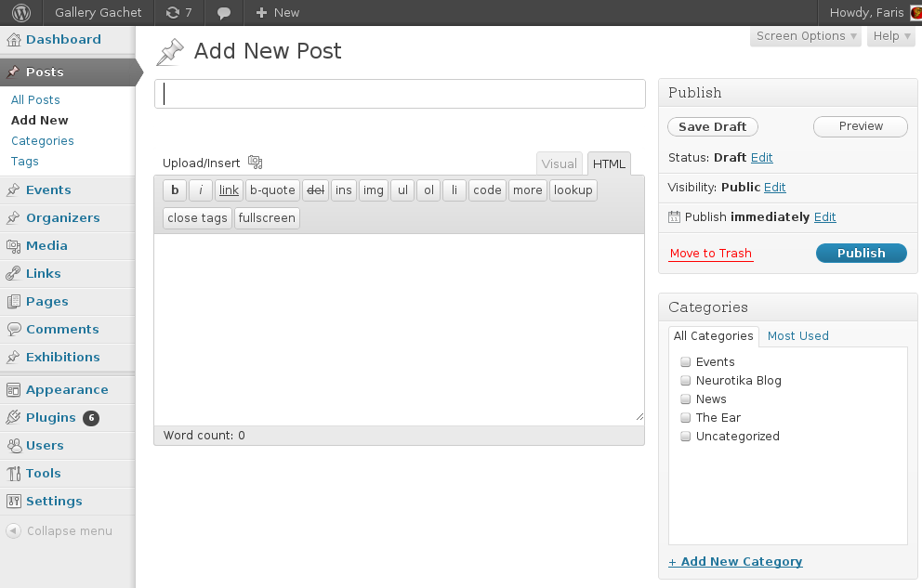The image size is (922, 588).
Task: Click the Appearance sidebar icon
Action: 14,389
